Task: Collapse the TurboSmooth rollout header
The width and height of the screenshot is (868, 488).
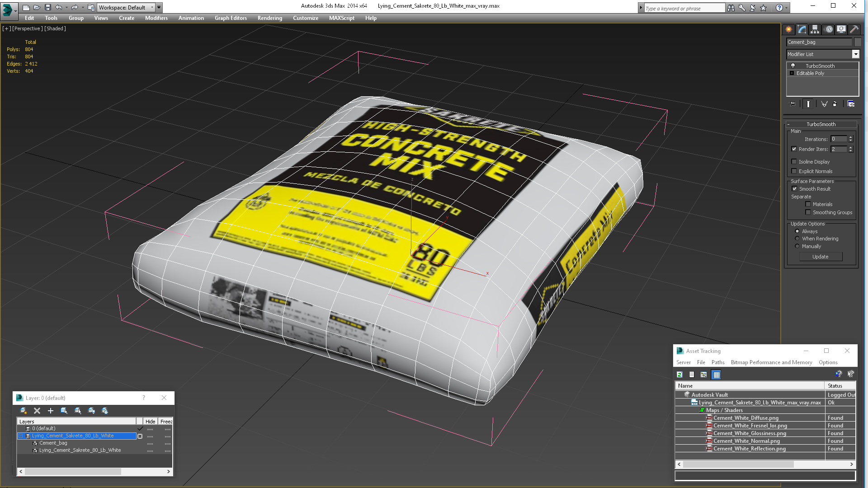Action: (821, 124)
